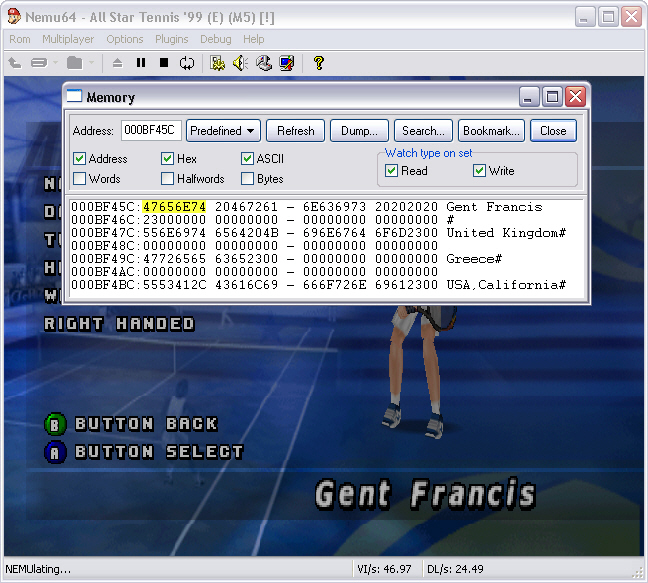
Task: Expand the arrow next to the folder icon
Action: click(x=91, y=63)
